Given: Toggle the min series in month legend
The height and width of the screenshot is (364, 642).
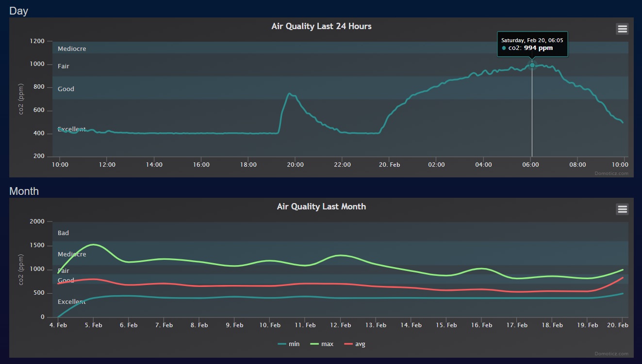Looking at the screenshot, I should tap(289, 344).
